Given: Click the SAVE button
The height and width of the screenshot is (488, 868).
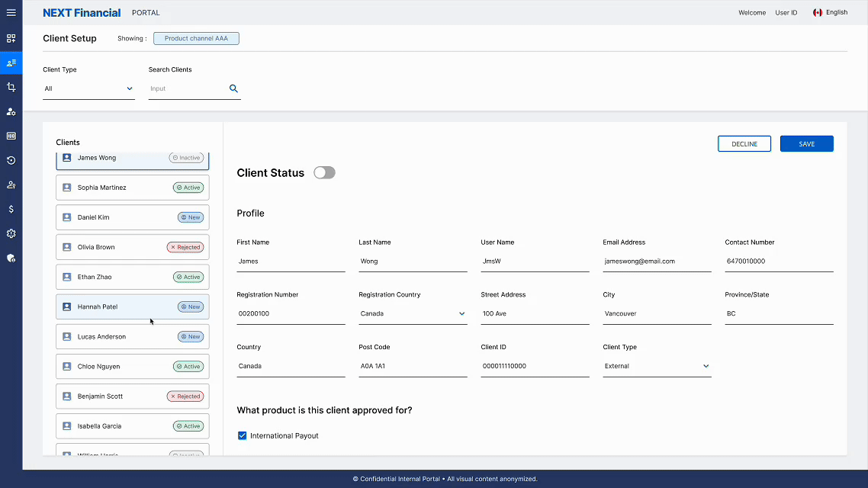Looking at the screenshot, I should (806, 143).
